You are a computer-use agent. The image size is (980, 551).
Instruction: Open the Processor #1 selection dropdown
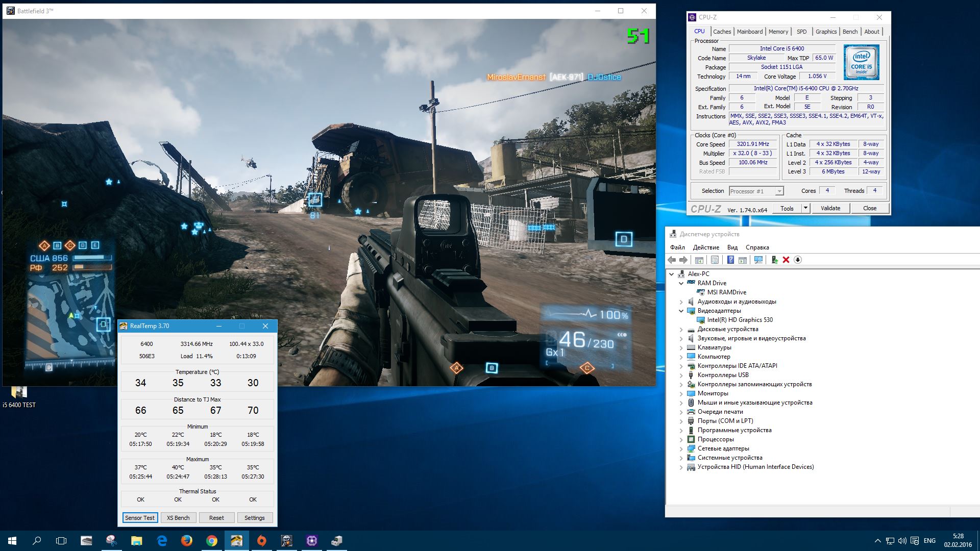click(756, 191)
